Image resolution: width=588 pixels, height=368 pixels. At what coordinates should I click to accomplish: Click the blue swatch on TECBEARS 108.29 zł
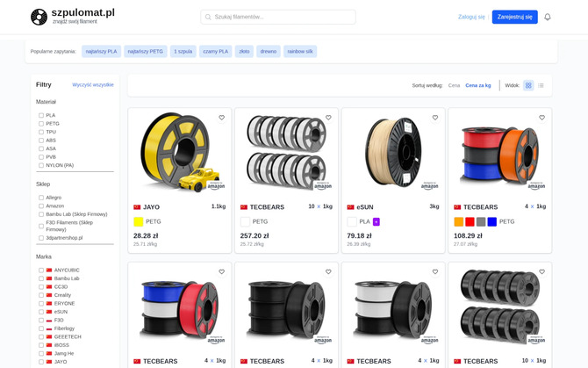pyautogui.click(x=492, y=221)
